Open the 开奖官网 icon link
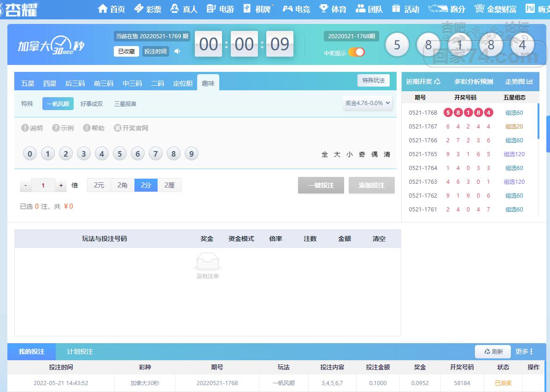 [x=131, y=128]
